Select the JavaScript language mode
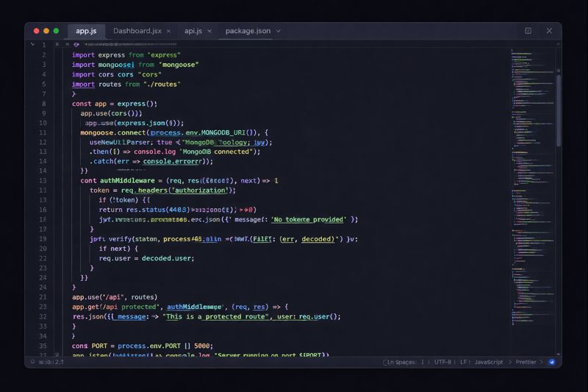Image resolution: width=588 pixels, height=392 pixels. click(x=488, y=362)
